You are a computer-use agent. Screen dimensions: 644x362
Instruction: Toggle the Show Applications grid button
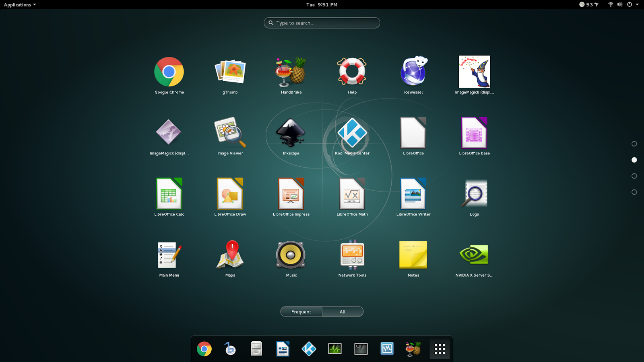(x=440, y=349)
